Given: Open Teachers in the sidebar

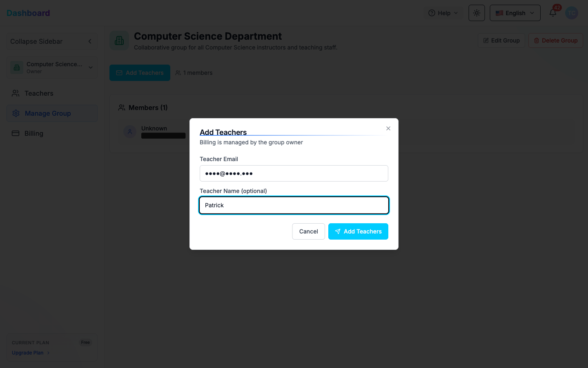Looking at the screenshot, I should pos(39,93).
